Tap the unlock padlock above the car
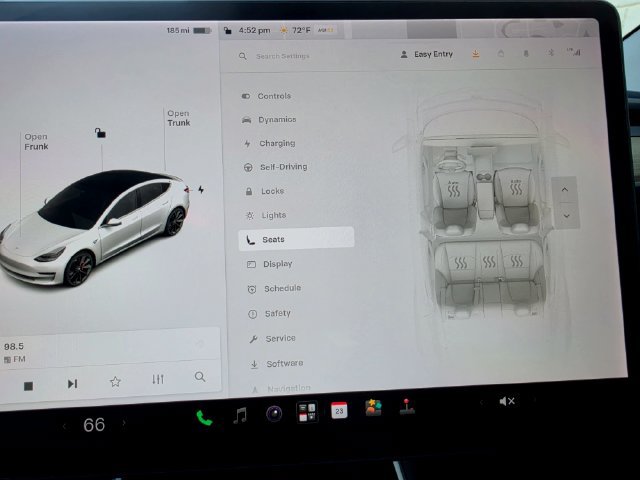 pos(100,133)
